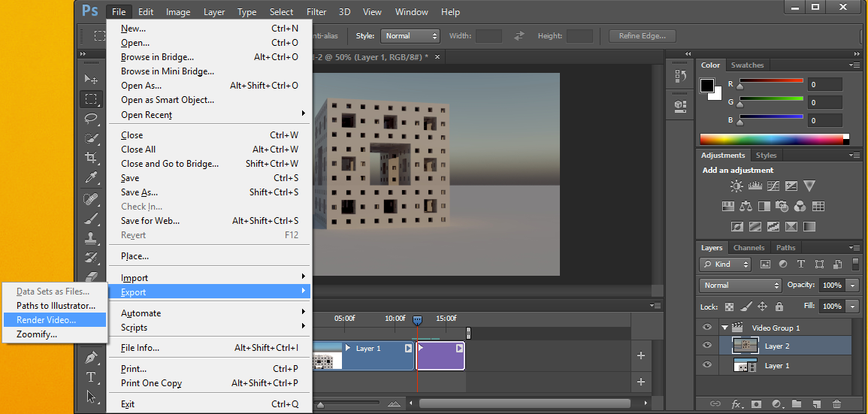Image resolution: width=868 pixels, height=414 pixels.
Task: Click the delete layer trash icon
Action: (x=836, y=404)
